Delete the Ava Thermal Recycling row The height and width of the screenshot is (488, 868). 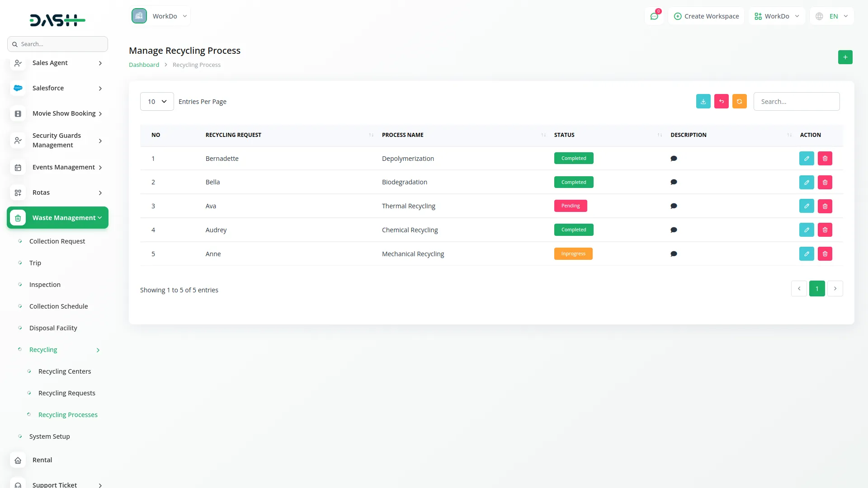825,206
